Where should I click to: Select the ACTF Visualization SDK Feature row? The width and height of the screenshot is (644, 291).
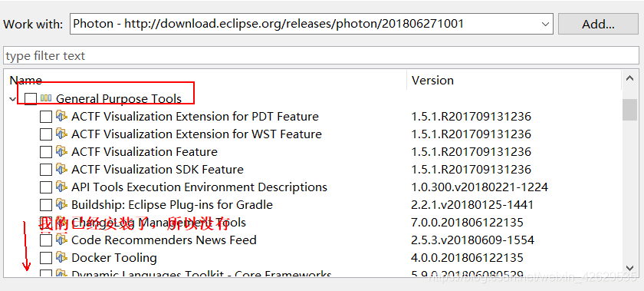coord(157,170)
